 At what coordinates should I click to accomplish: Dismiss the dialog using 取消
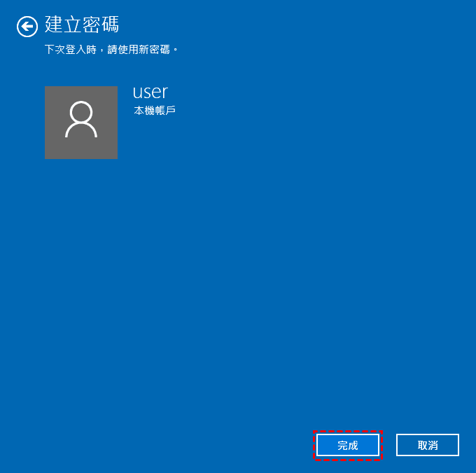coord(428,445)
